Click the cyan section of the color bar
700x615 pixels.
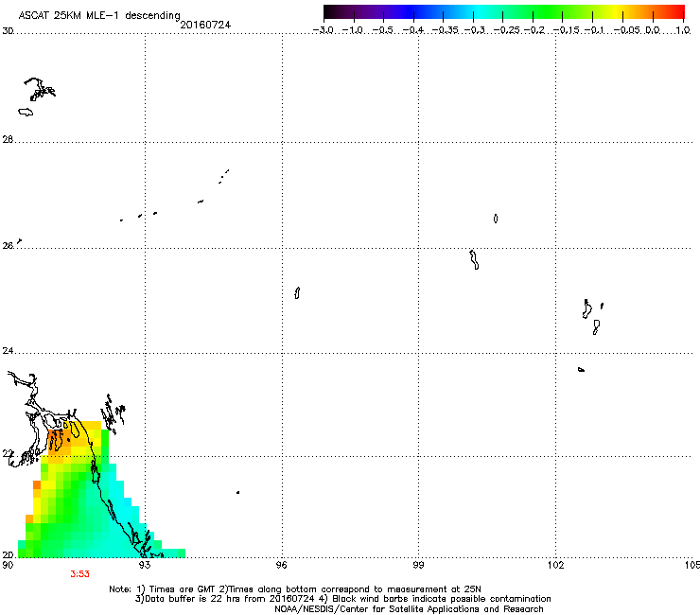tap(480, 12)
